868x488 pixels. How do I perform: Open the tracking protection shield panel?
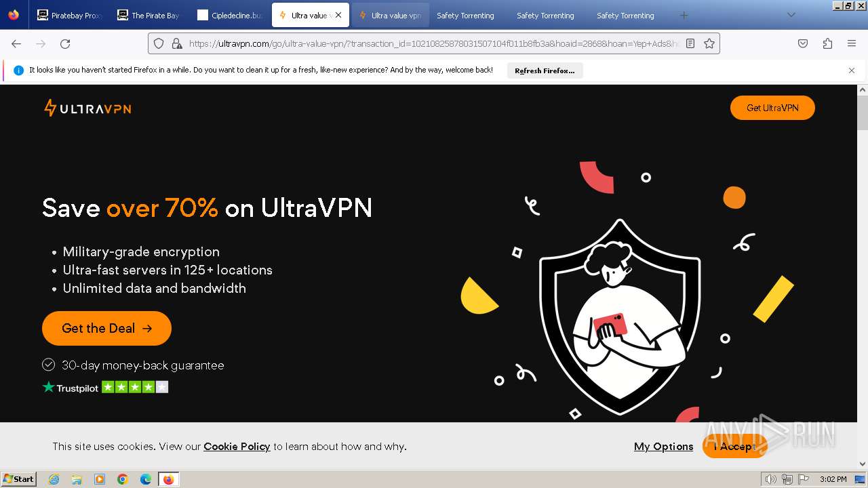coord(159,43)
